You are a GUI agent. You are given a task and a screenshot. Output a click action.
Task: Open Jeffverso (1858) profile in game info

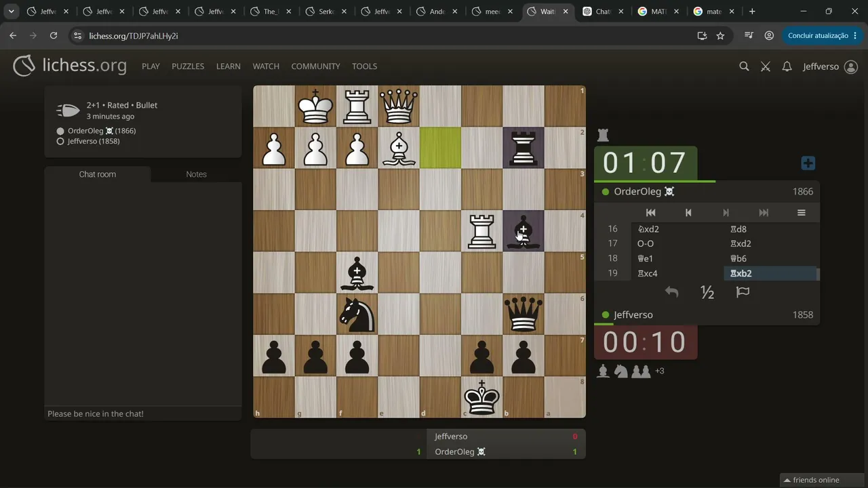point(94,141)
